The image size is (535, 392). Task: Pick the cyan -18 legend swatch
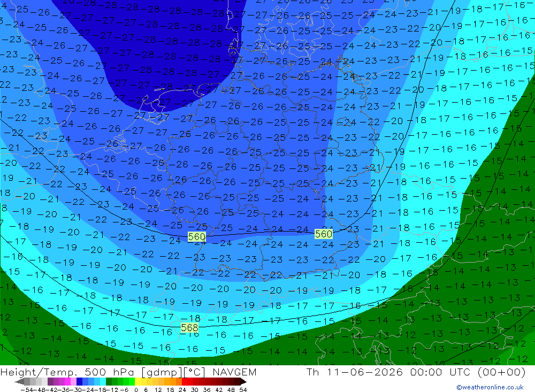tap(103, 381)
